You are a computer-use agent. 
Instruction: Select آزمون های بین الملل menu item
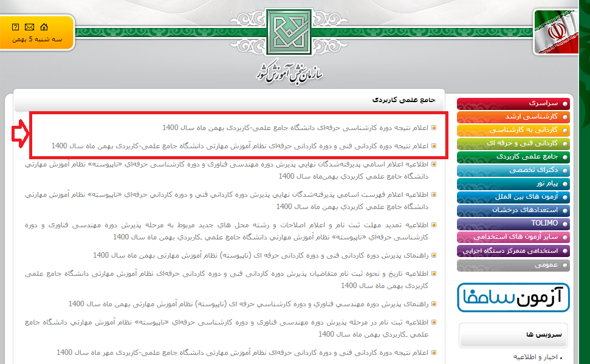point(513,197)
